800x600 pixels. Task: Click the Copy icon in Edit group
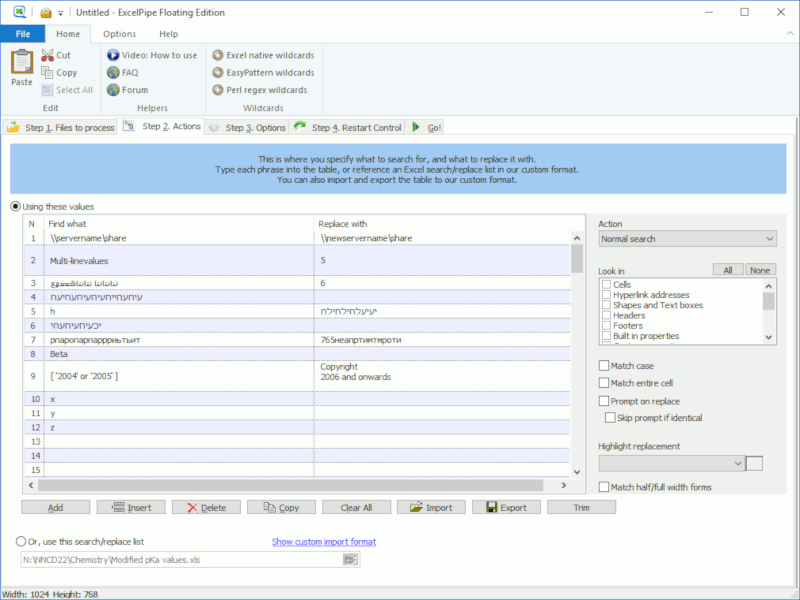(45, 72)
